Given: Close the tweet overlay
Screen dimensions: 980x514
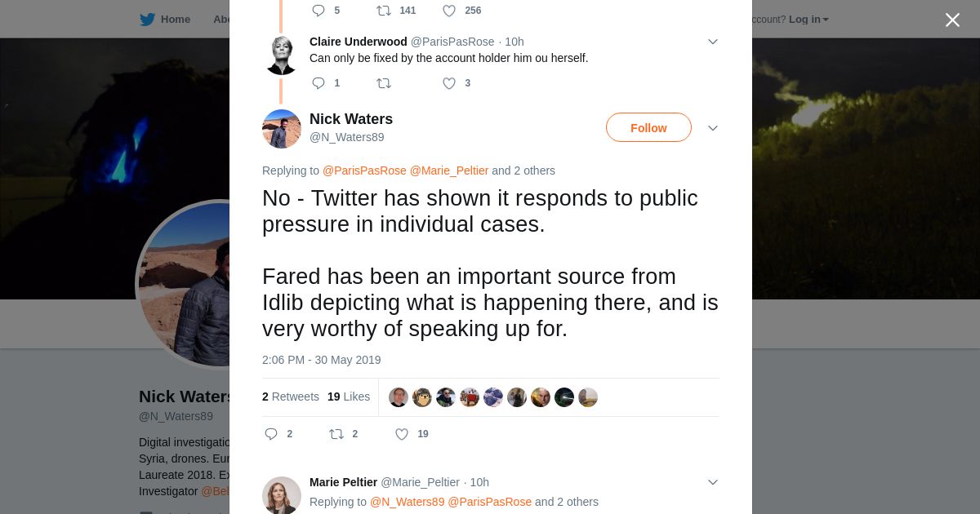Looking at the screenshot, I should click(952, 20).
